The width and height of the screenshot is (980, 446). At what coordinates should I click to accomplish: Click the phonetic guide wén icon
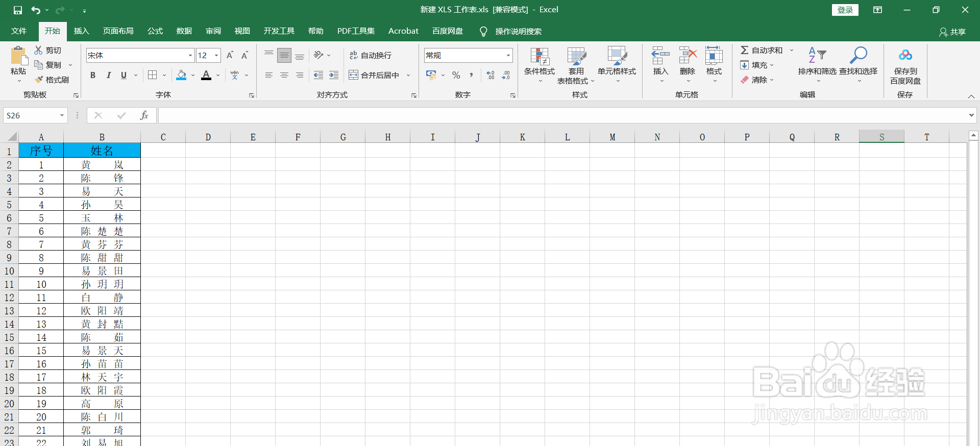[x=234, y=75]
